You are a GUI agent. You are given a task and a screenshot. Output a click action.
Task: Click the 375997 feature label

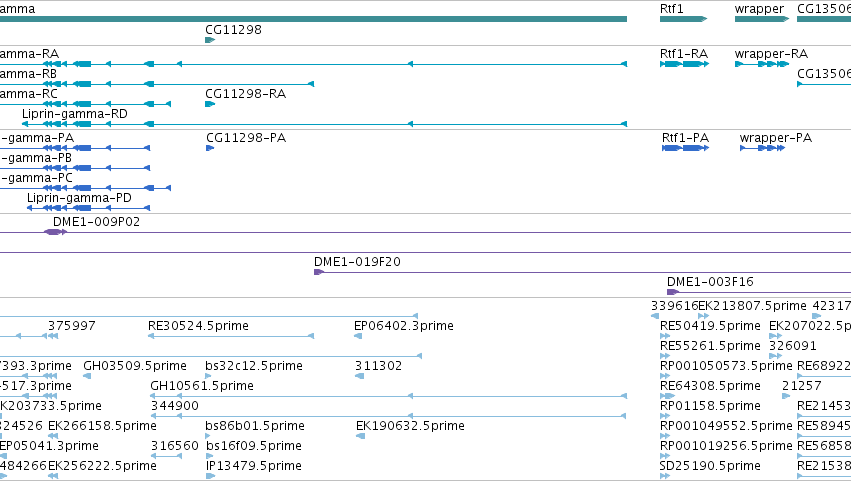click(x=72, y=326)
